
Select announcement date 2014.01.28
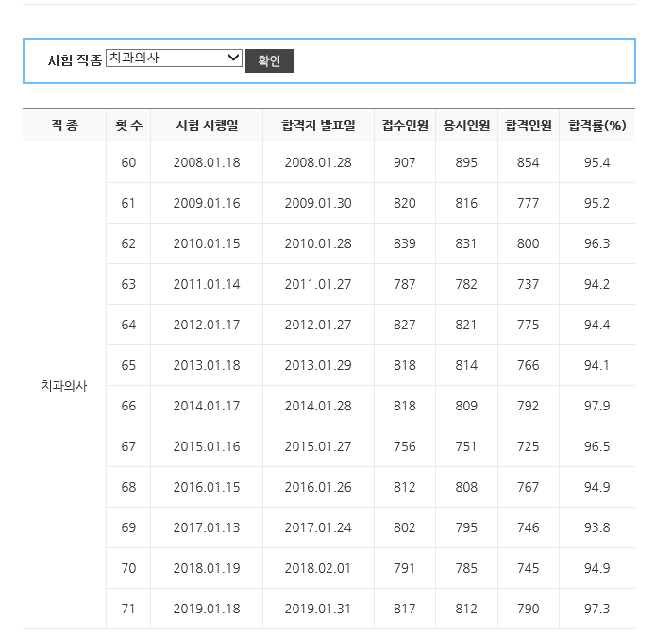318,406
